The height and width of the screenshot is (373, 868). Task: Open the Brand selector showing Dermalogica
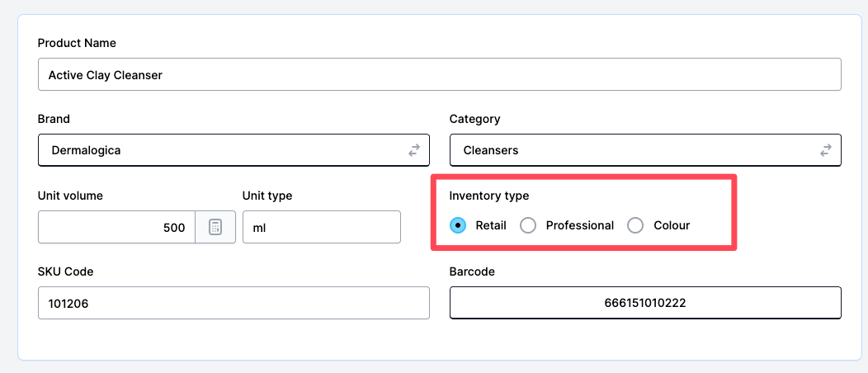(234, 150)
